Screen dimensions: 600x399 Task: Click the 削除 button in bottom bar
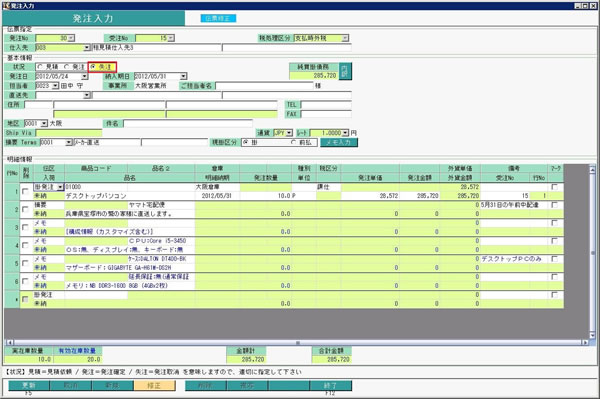click(x=205, y=386)
